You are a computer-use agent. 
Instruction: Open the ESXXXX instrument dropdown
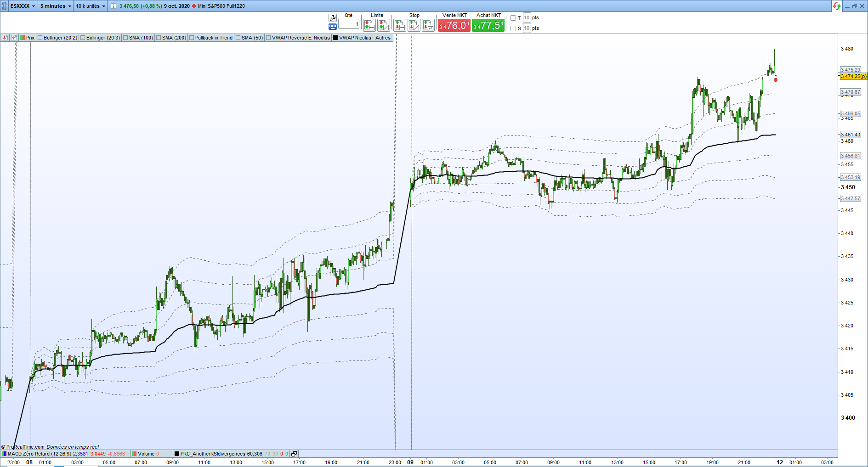(x=23, y=6)
